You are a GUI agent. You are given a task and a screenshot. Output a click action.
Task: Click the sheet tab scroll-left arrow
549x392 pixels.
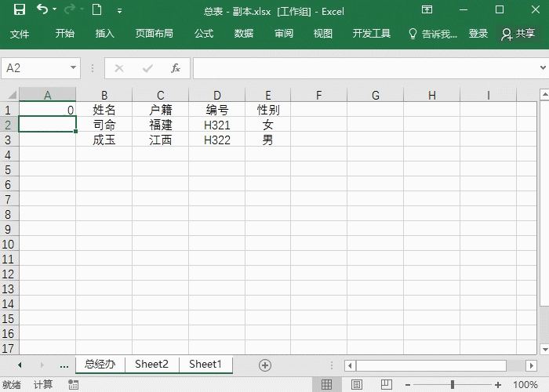click(x=20, y=365)
